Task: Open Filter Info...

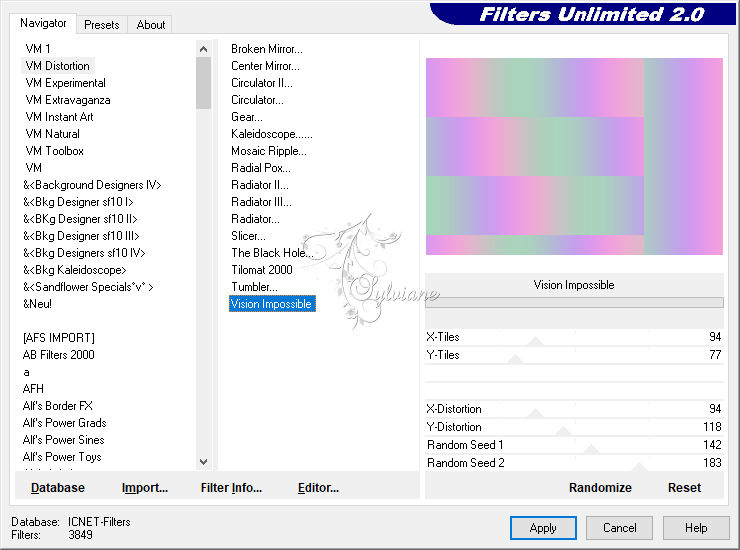Action: tap(231, 488)
